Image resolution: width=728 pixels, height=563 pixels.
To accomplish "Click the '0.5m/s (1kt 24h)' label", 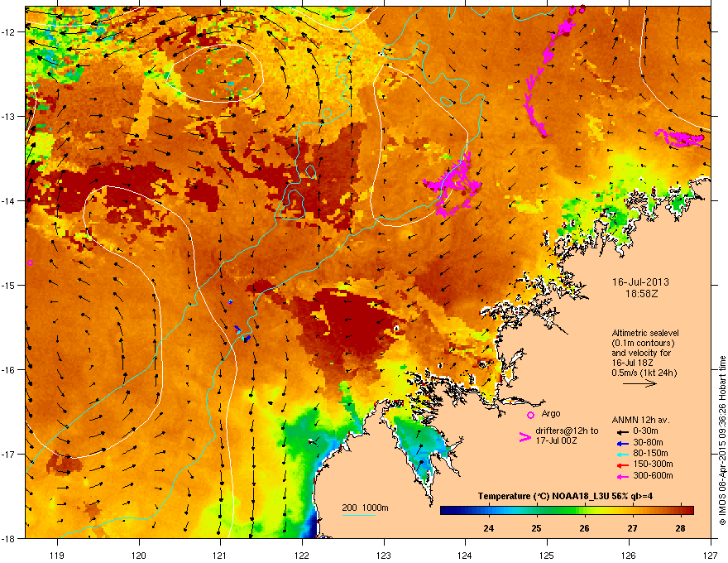I will pyautogui.click(x=644, y=373).
